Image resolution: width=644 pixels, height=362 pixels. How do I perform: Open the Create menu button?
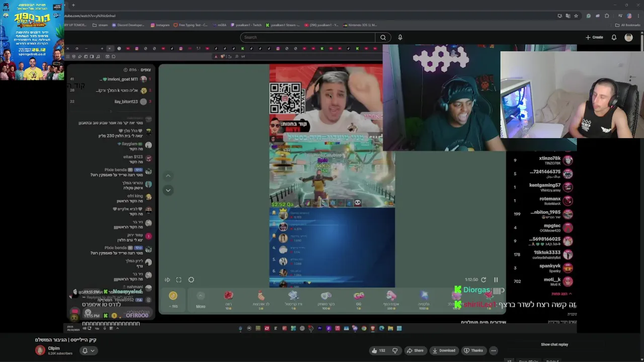(x=594, y=37)
